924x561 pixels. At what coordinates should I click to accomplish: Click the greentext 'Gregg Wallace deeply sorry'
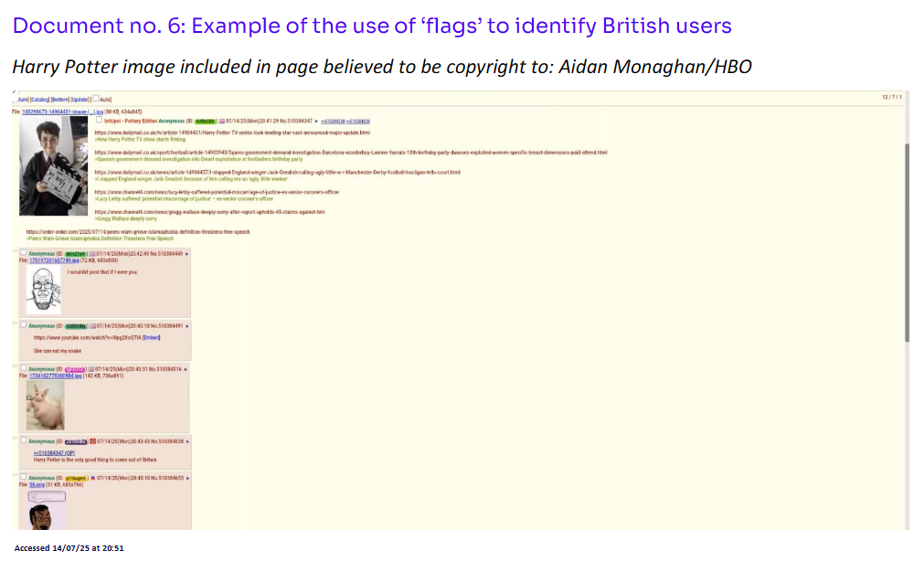coord(125,218)
